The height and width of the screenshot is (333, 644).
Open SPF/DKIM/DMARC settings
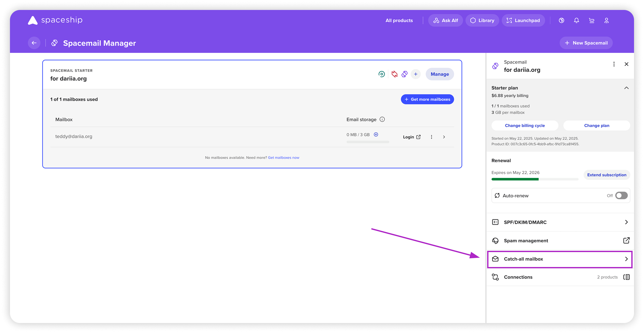[x=560, y=222]
